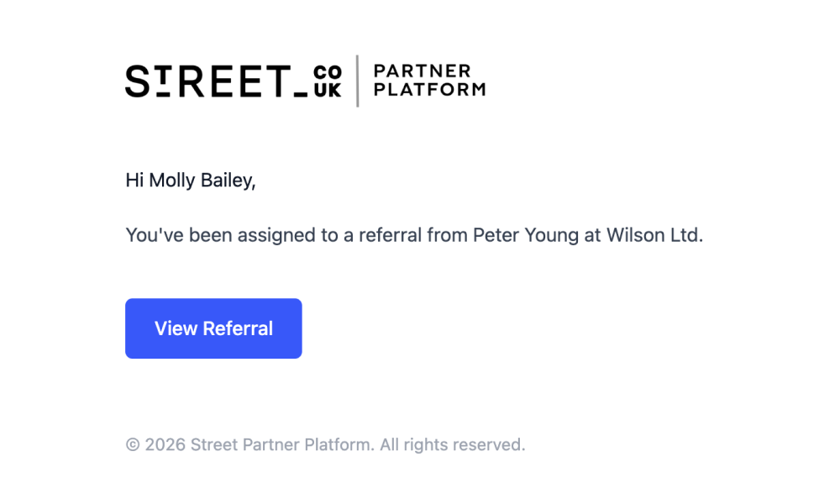Click the STREET wordmark logo
The image size is (840, 504).
pos(207,81)
